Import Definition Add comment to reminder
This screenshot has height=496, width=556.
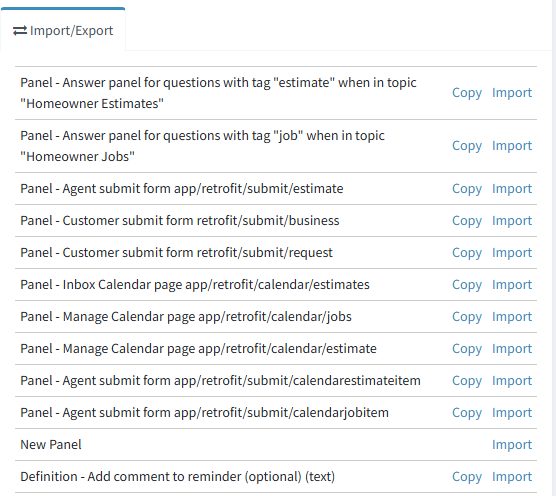[512, 477]
